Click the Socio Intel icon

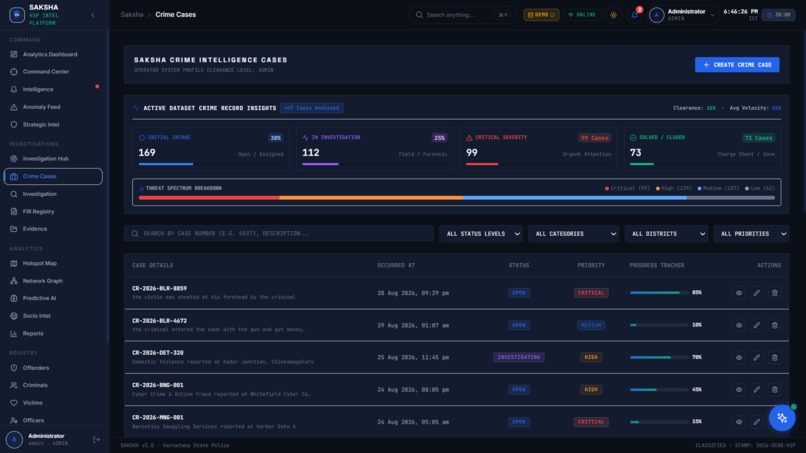pyautogui.click(x=14, y=316)
